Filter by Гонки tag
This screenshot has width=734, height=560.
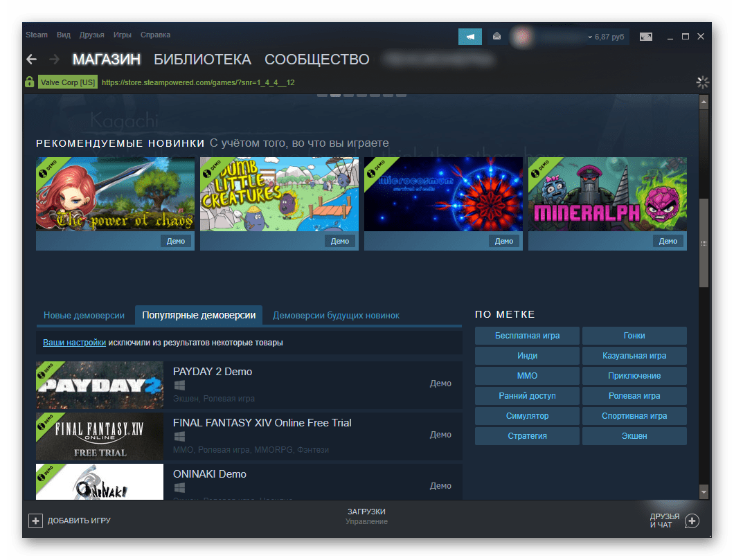click(x=634, y=336)
